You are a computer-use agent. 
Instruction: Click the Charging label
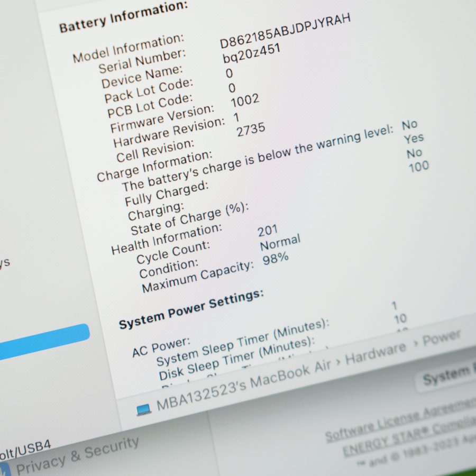pos(155,212)
